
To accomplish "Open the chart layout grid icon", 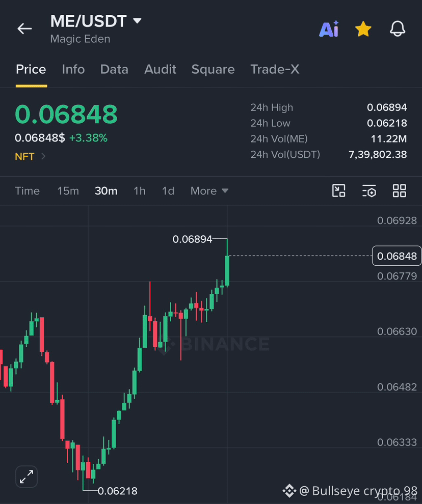I will (399, 190).
